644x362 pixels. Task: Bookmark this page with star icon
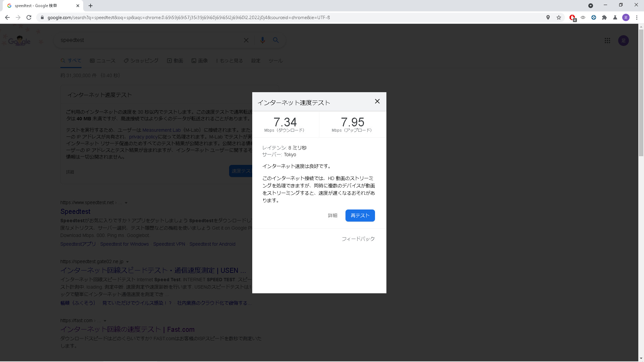tap(558, 17)
